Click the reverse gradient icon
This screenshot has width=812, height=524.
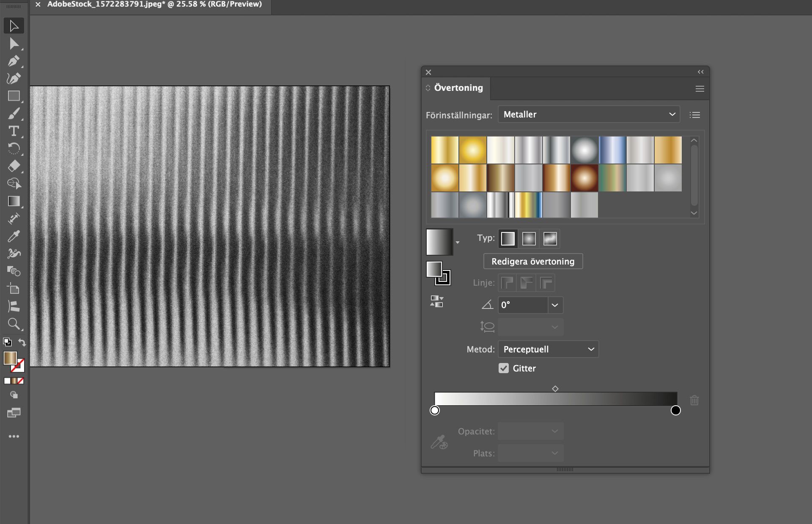coord(436,301)
